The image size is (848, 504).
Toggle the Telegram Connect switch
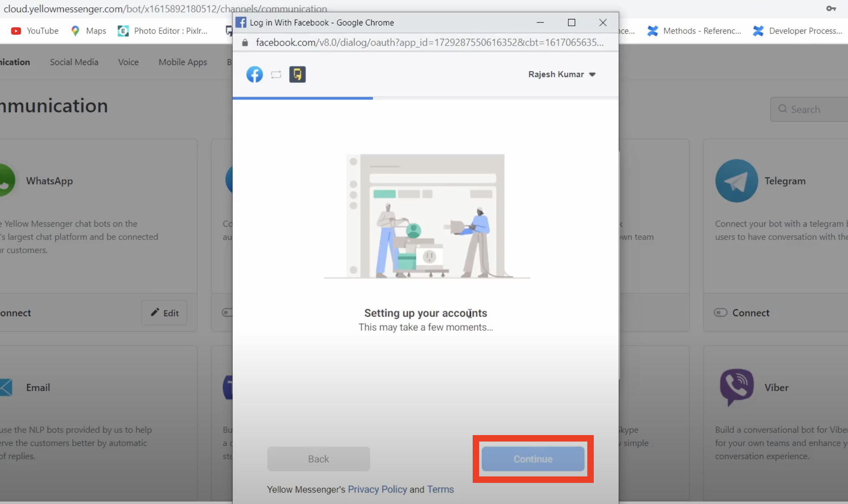pyautogui.click(x=720, y=313)
